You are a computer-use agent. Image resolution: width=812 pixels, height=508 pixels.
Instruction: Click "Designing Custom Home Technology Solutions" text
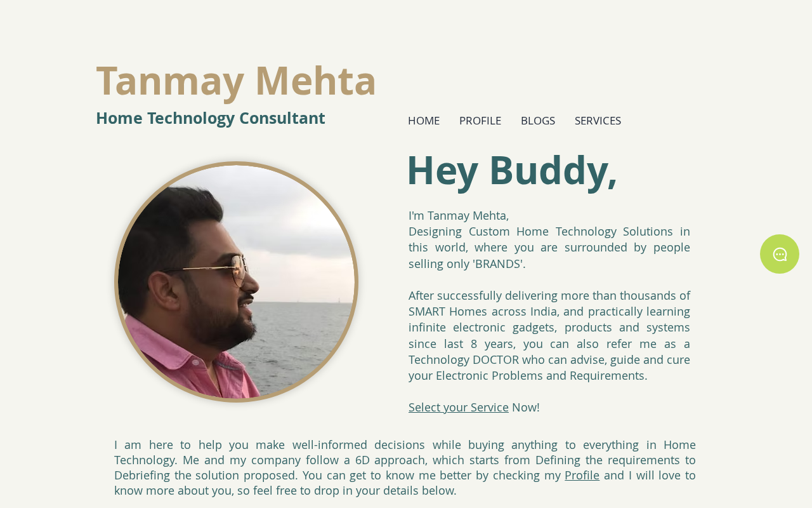click(540, 232)
